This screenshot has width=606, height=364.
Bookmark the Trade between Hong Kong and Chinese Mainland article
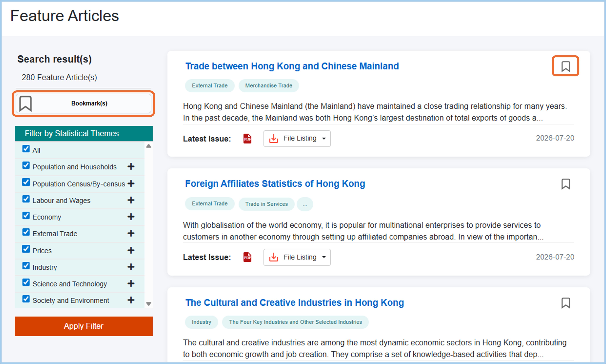(565, 66)
